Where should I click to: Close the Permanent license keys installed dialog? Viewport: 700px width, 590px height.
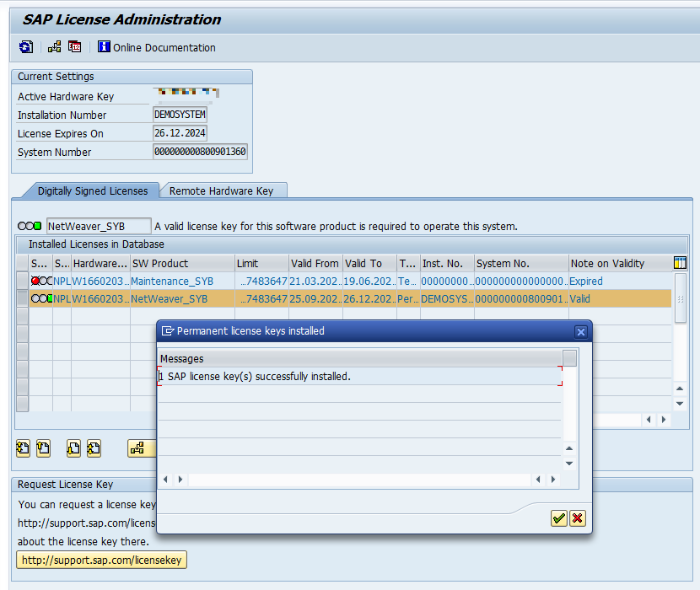point(581,331)
